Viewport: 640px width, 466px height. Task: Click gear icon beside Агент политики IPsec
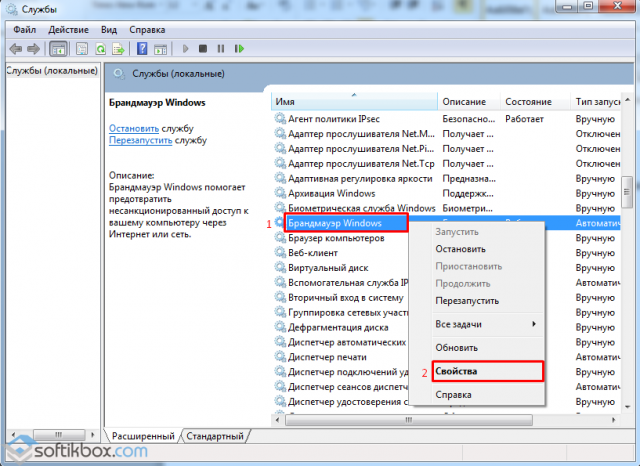pos(280,119)
